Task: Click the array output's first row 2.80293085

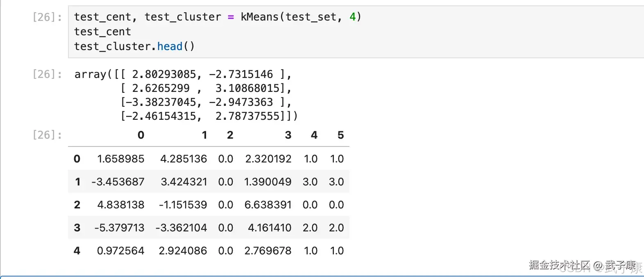Action: coord(164,74)
